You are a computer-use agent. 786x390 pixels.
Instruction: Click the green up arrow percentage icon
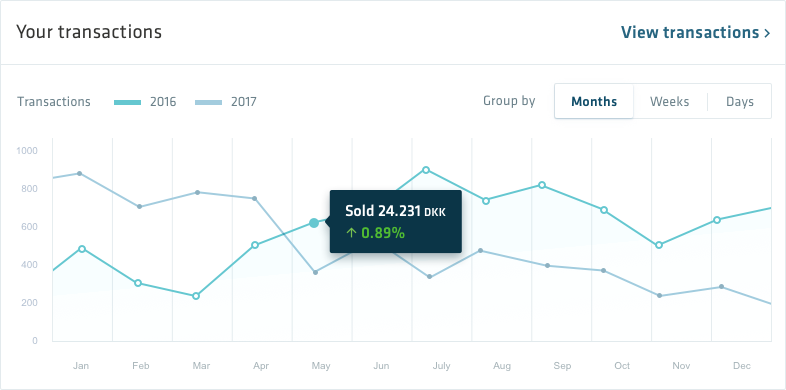(350, 233)
